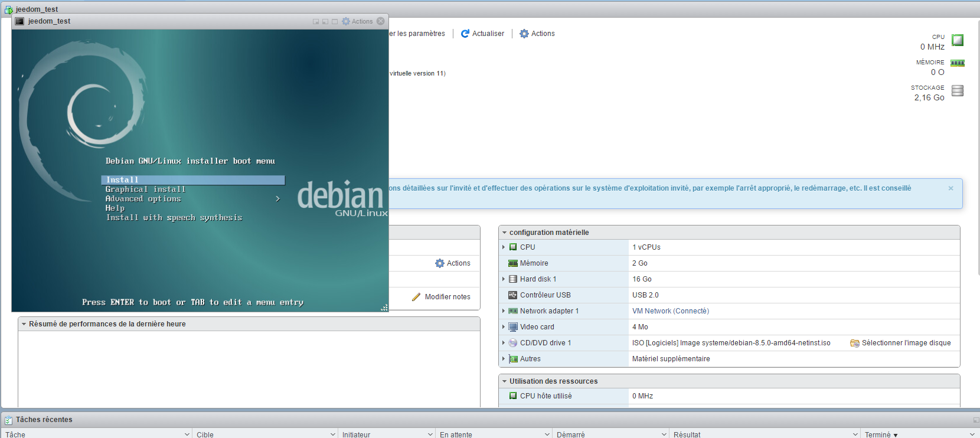Click the Tâches récentes panel icon
Image resolution: width=980 pixels, height=438 pixels.
click(x=9, y=420)
